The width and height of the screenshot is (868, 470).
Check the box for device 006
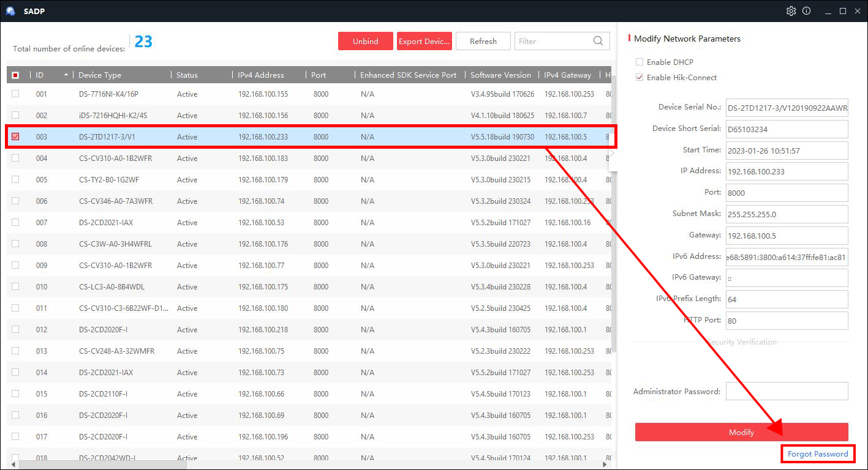pyautogui.click(x=15, y=201)
